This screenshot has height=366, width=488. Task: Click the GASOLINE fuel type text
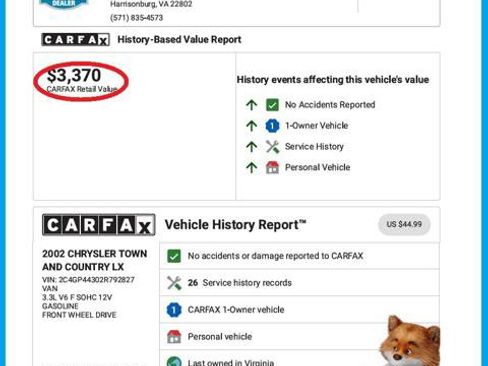[x=60, y=306]
